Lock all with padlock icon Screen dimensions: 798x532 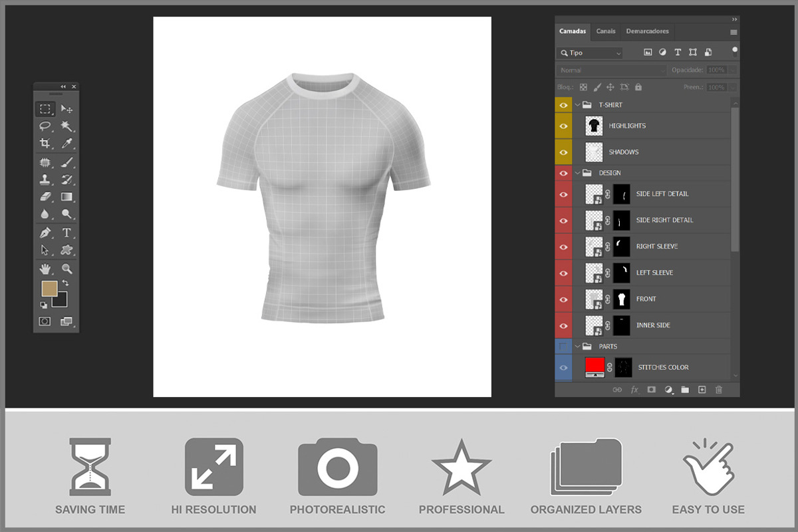pos(638,87)
